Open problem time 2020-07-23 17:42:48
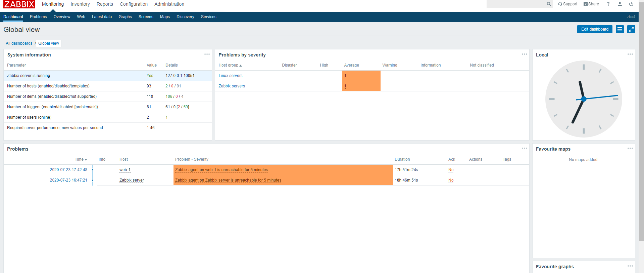The height and width of the screenshot is (273, 644). (68, 170)
